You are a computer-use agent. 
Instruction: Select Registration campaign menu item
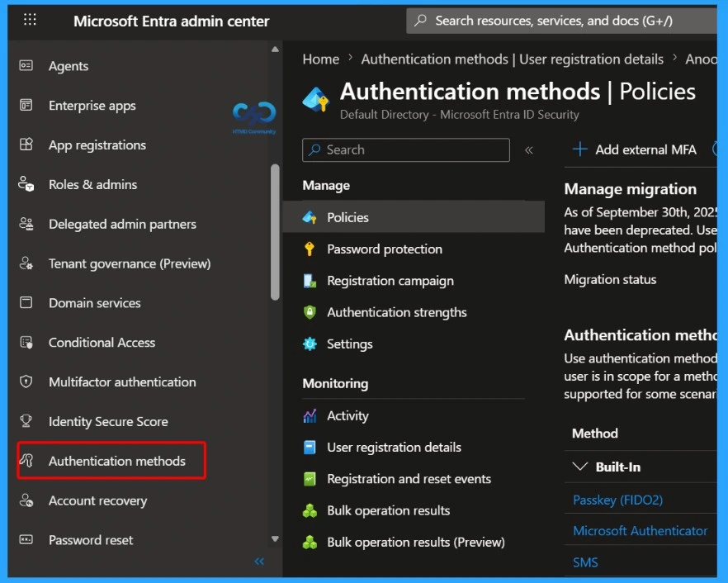390,281
